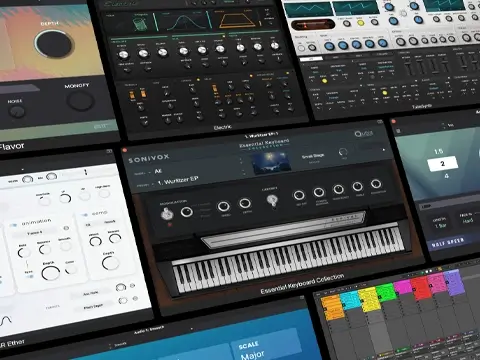This screenshot has height=360, width=480.
Task: Select the orange clips in DAW session view
Action: click(x=333, y=307)
